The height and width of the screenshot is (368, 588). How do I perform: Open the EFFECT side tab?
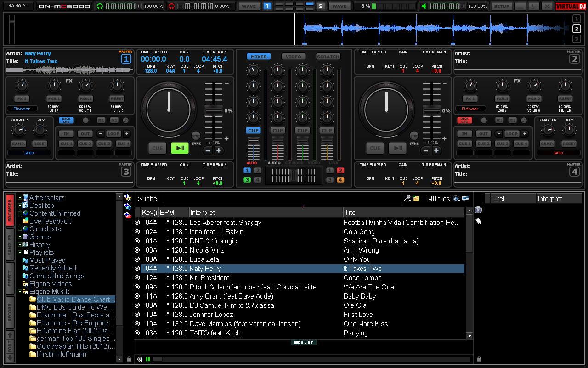coord(10,278)
